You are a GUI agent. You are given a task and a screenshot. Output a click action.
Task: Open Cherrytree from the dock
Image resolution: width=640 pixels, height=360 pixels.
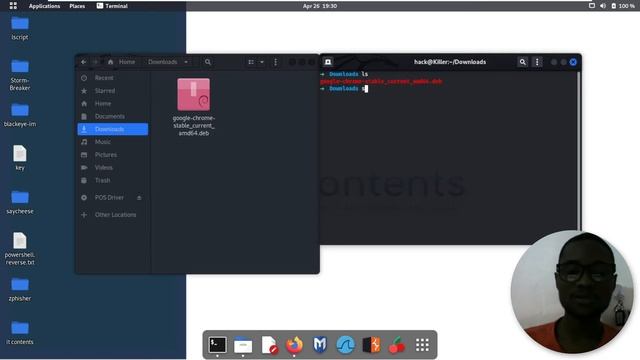tap(397, 345)
